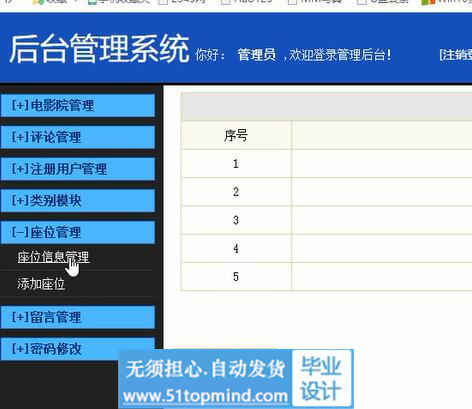The height and width of the screenshot is (409, 472).
Task: Select table row numbered 5
Action: [327, 276]
